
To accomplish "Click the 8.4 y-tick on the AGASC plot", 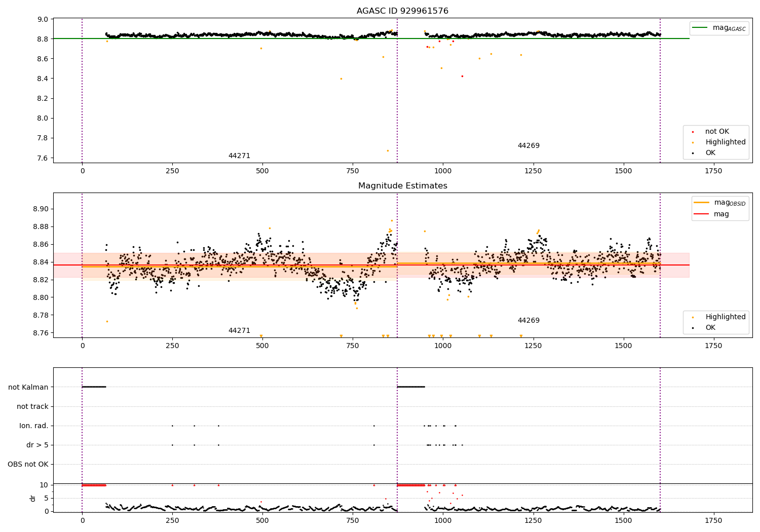I will [43, 79].
